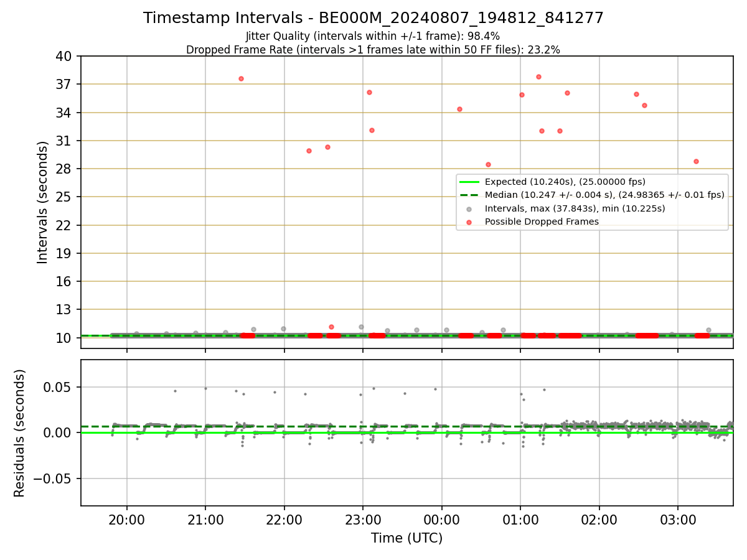The image size is (747, 560).
Task: Click the gray marker icon in the legend
Action: click(469, 208)
